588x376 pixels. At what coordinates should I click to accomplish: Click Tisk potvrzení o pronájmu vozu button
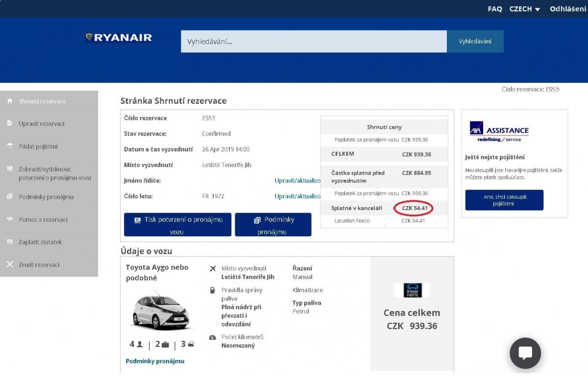click(177, 225)
